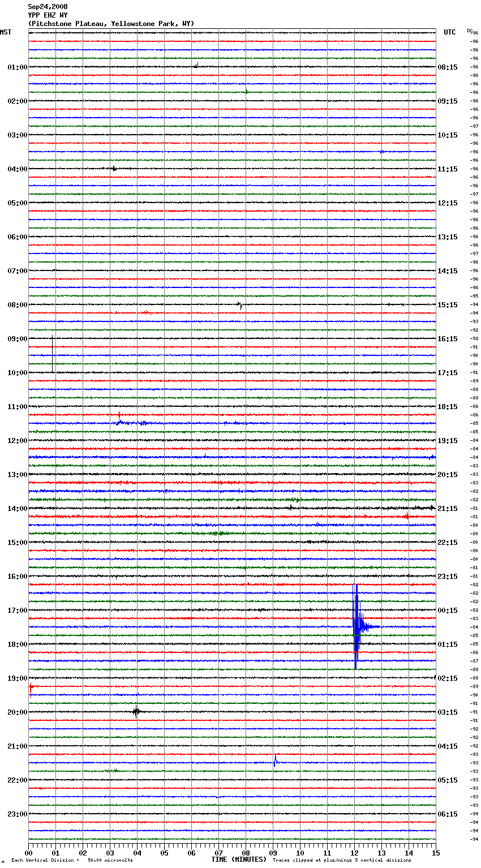
Task: Click the blue spike on the 21:30 trace
Action: click(x=276, y=760)
